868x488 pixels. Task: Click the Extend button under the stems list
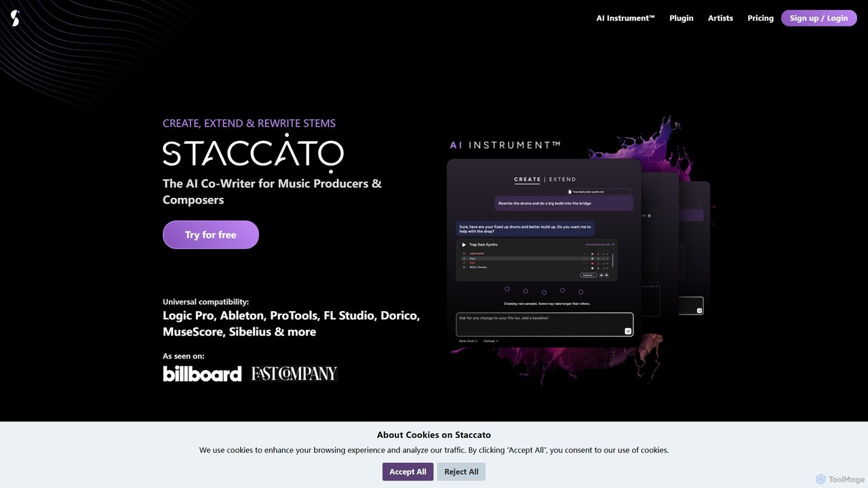tap(588, 275)
